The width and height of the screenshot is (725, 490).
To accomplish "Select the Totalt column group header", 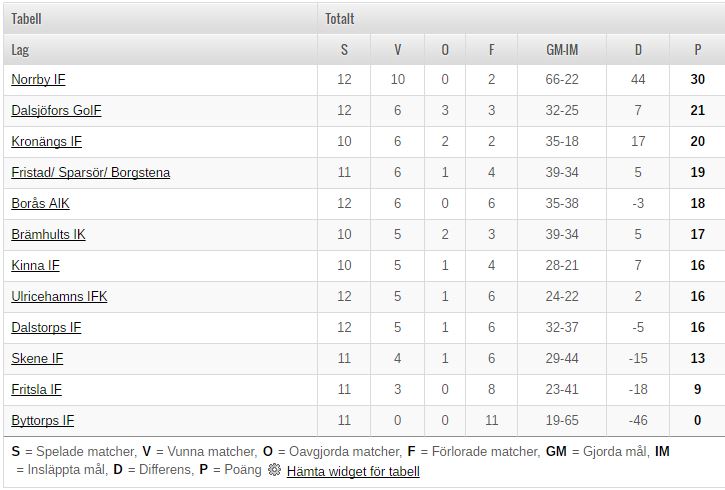I will (x=340, y=18).
